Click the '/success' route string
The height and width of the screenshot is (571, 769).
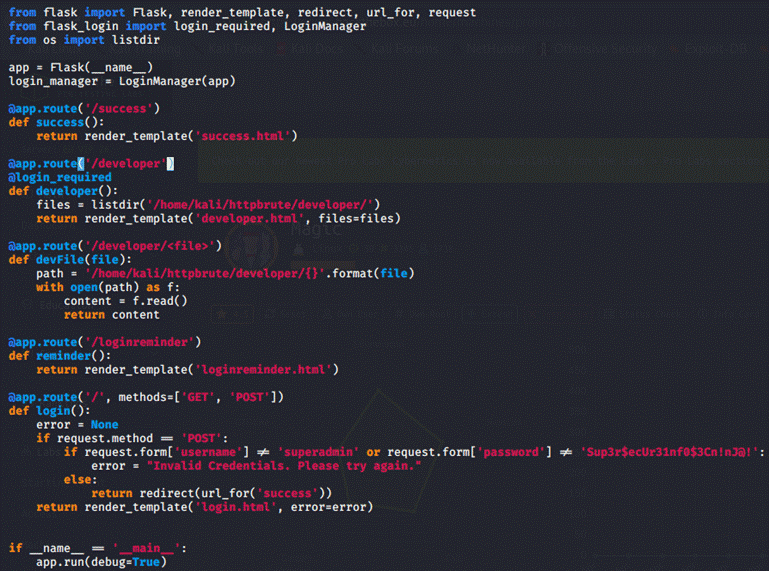[125, 107]
